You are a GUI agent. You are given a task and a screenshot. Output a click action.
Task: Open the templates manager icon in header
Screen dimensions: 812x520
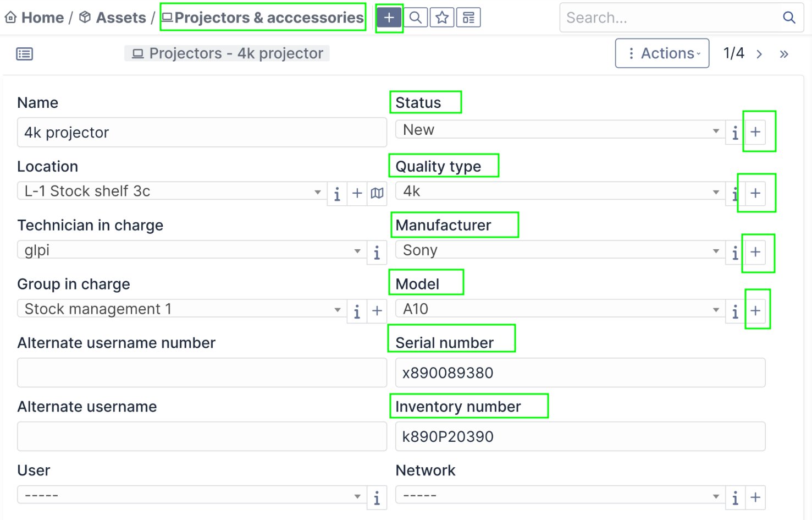click(x=468, y=18)
